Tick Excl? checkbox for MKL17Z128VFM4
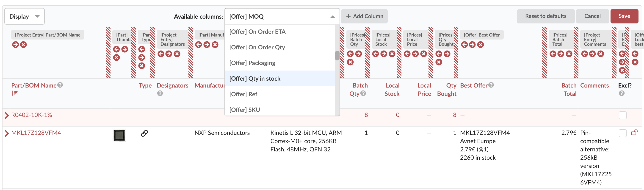The width and height of the screenshot is (644, 190). [622, 133]
